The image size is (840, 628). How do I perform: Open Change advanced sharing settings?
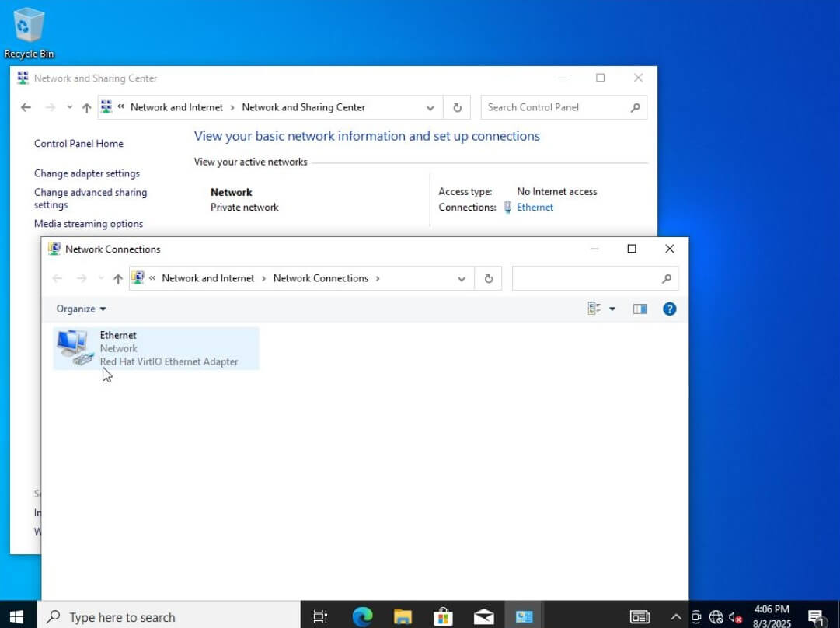91,198
